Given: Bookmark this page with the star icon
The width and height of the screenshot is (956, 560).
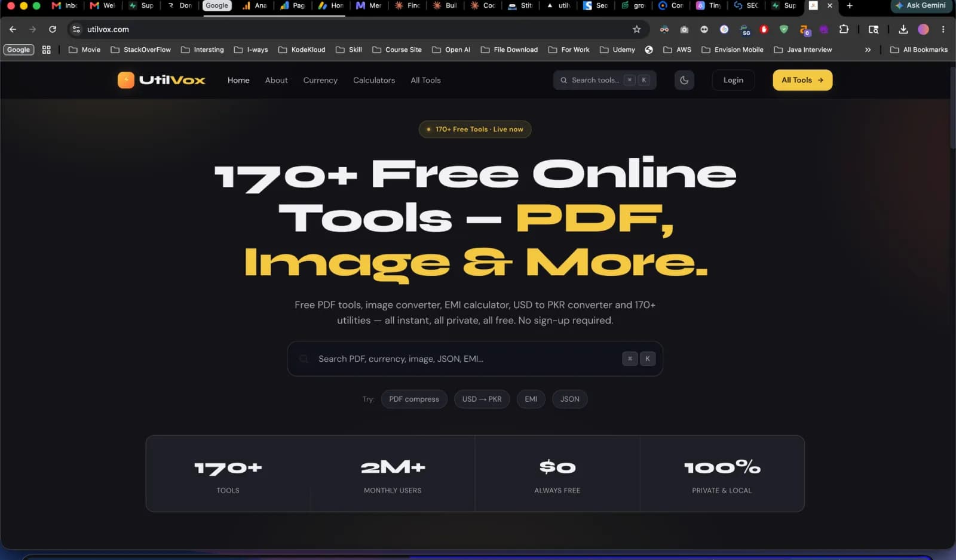Looking at the screenshot, I should 636,29.
